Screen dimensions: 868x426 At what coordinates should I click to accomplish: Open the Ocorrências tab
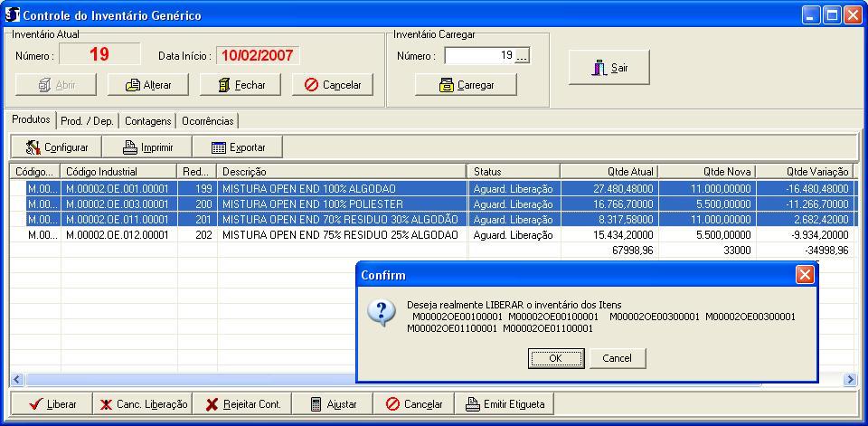click(207, 120)
